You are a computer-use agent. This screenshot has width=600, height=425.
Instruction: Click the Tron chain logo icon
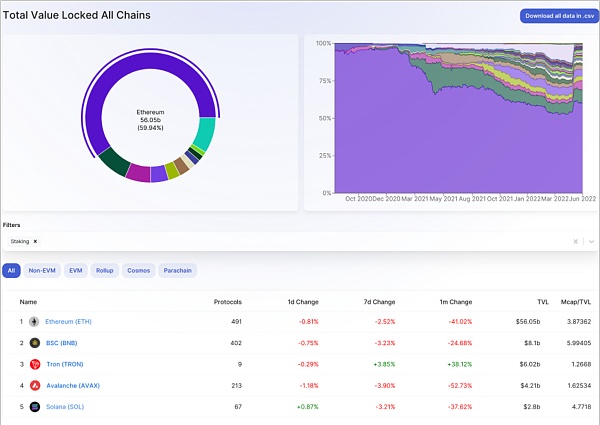[x=35, y=364]
